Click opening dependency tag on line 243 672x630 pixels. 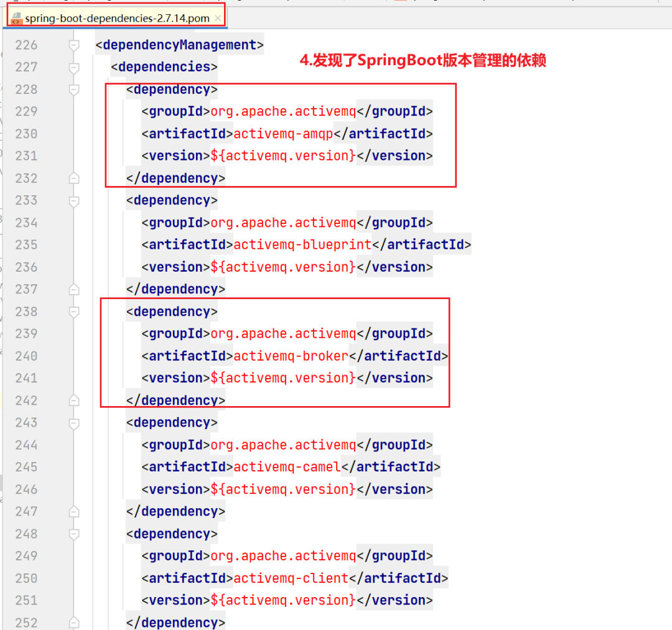coord(172,423)
